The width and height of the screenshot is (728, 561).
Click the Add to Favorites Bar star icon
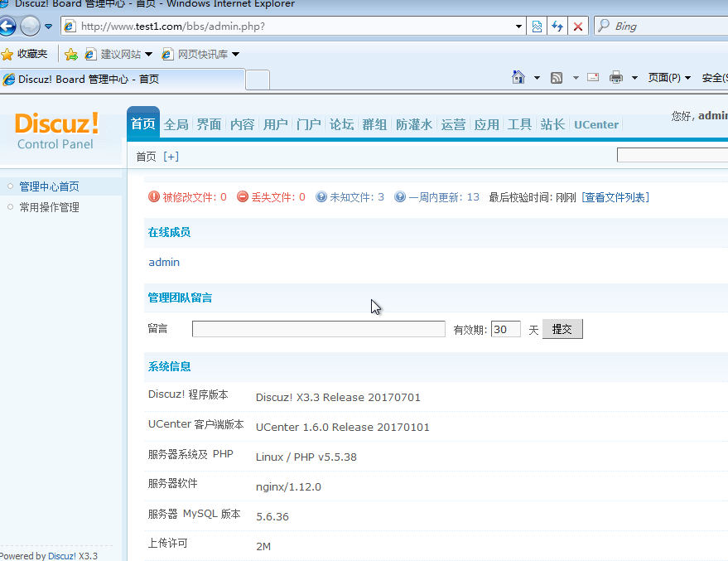point(71,55)
